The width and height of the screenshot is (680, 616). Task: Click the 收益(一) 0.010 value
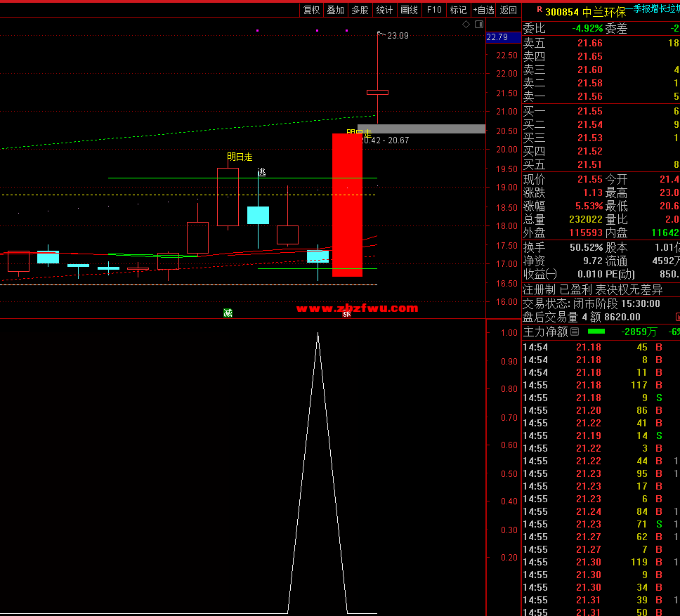pyautogui.click(x=590, y=275)
